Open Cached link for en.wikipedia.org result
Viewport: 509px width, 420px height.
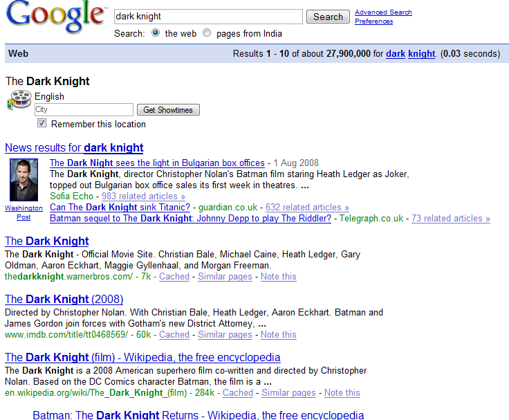click(238, 393)
